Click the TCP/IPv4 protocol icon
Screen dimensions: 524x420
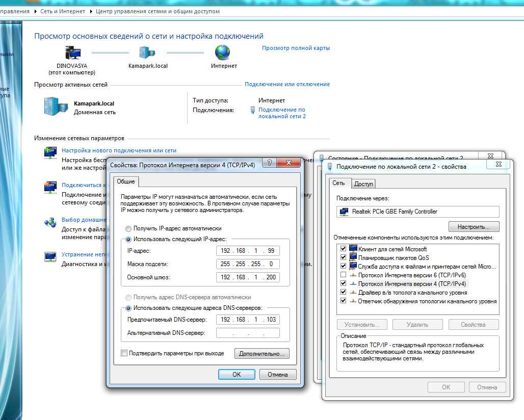click(x=353, y=284)
